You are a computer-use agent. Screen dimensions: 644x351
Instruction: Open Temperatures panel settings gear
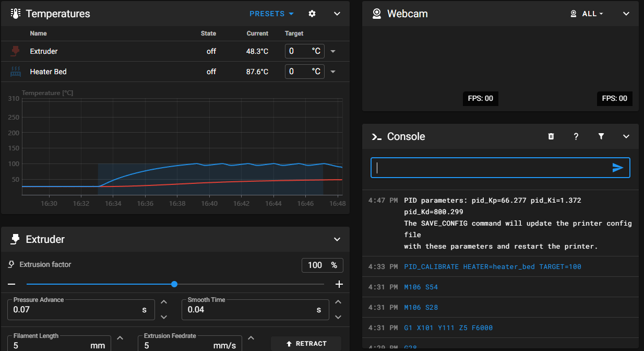coord(312,14)
